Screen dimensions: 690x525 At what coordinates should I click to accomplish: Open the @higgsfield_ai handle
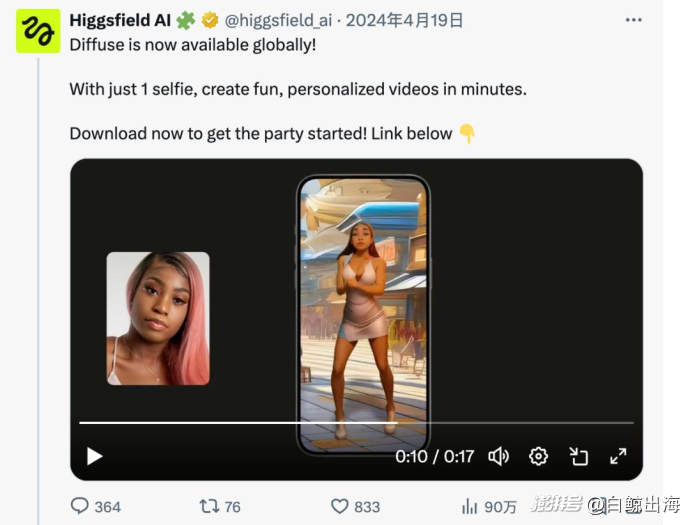click(290, 20)
